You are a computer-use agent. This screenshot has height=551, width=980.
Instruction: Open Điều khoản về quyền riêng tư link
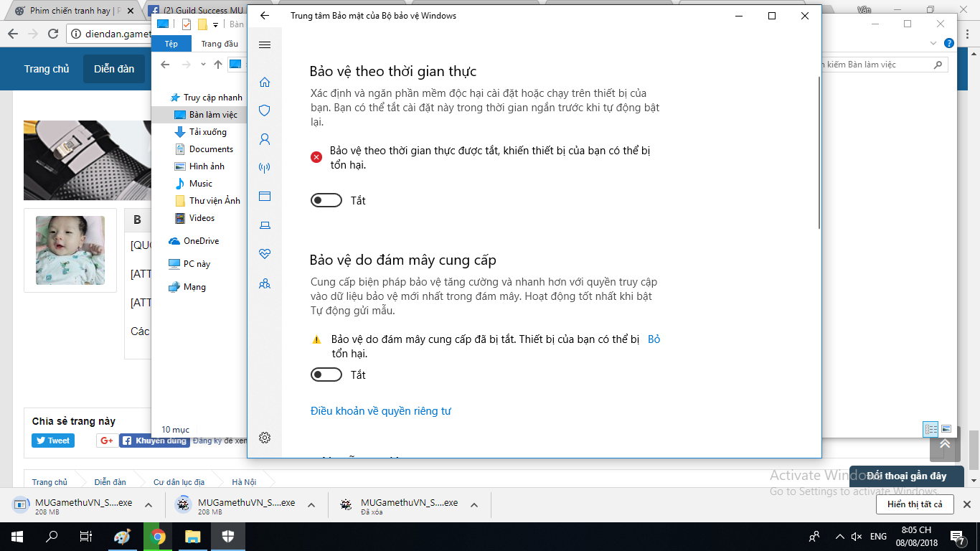[381, 411]
